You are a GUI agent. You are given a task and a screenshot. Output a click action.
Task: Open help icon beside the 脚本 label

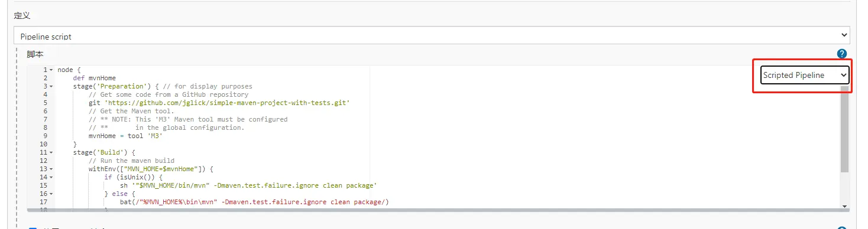(x=842, y=54)
